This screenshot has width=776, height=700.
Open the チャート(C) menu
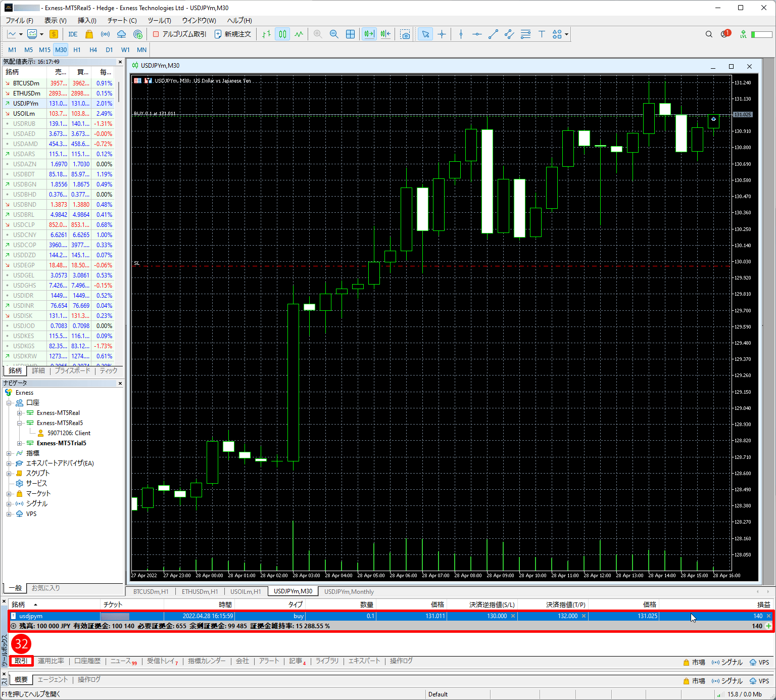(x=122, y=20)
